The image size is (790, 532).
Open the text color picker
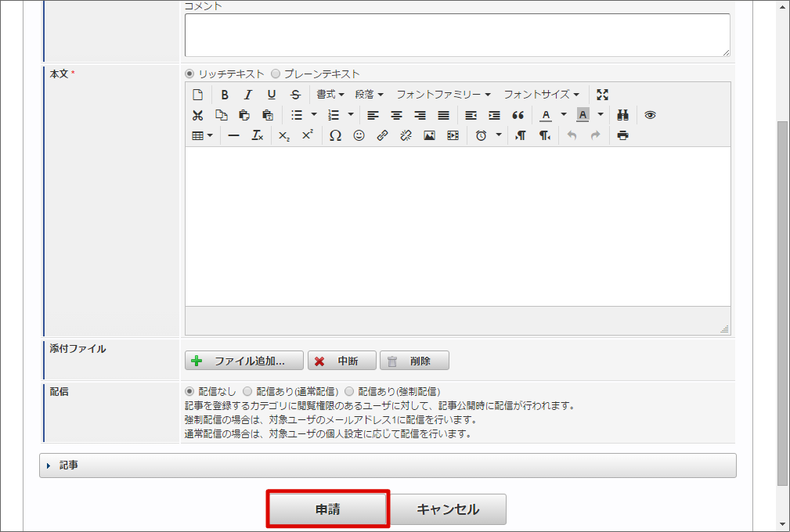(546, 115)
